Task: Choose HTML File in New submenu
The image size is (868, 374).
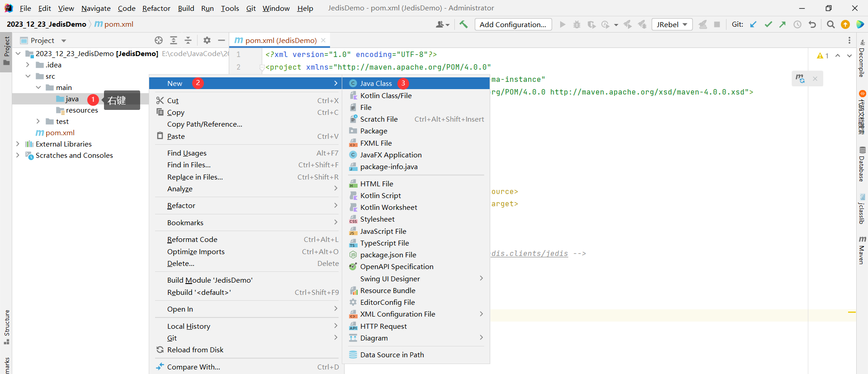Action: [416, 184]
